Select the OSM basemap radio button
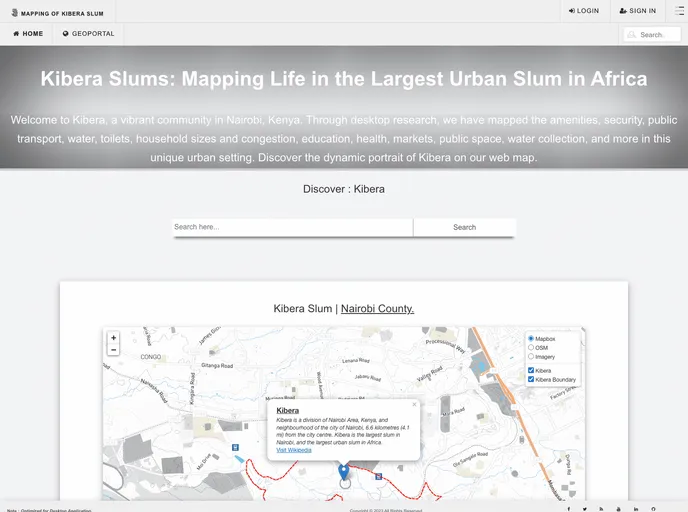Screen dimensions: 688x512 click(x=531, y=347)
